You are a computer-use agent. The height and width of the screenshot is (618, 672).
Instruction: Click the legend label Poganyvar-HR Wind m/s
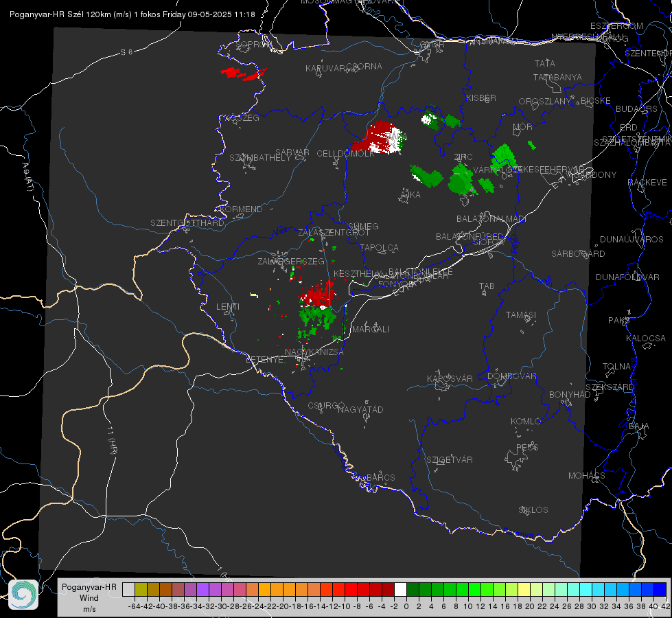tap(89, 597)
